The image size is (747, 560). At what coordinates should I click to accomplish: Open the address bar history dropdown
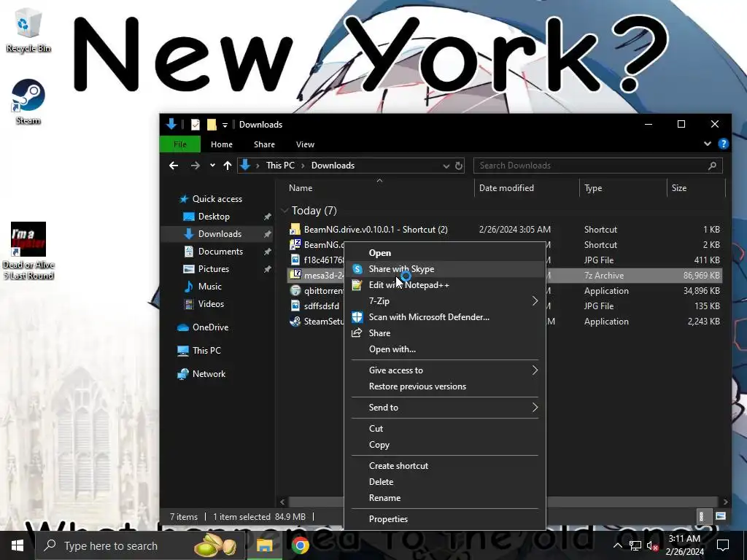click(446, 166)
